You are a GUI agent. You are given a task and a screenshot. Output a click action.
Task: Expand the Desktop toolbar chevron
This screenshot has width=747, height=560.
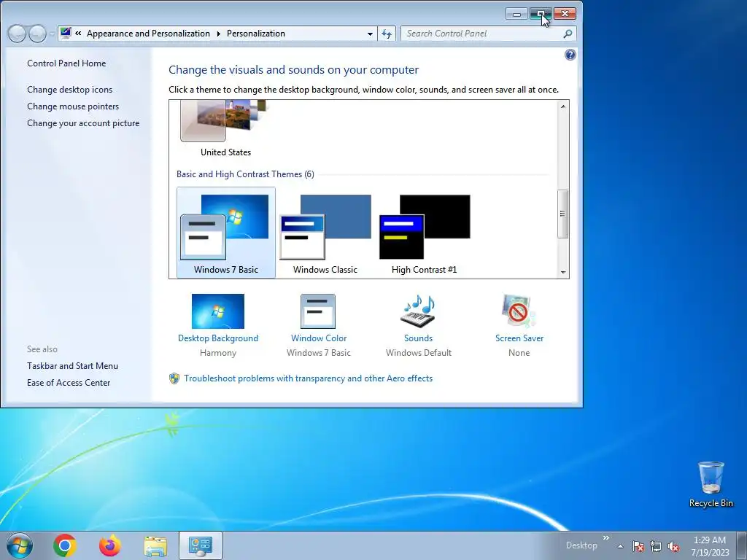click(x=606, y=537)
